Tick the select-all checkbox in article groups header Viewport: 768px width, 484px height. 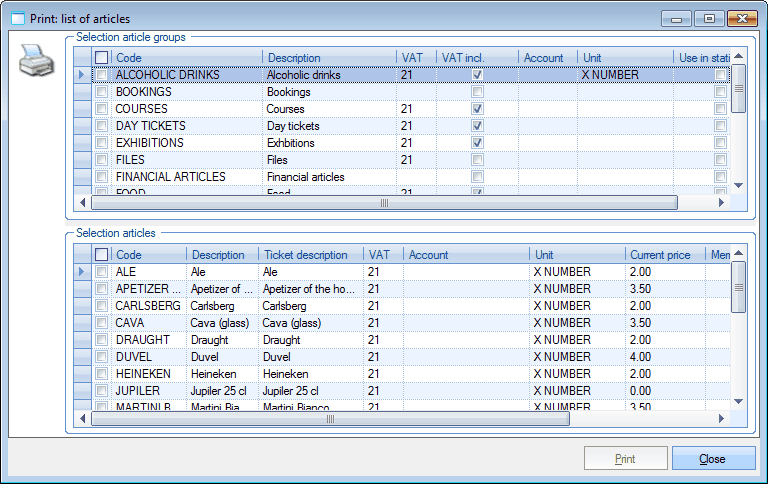102,58
